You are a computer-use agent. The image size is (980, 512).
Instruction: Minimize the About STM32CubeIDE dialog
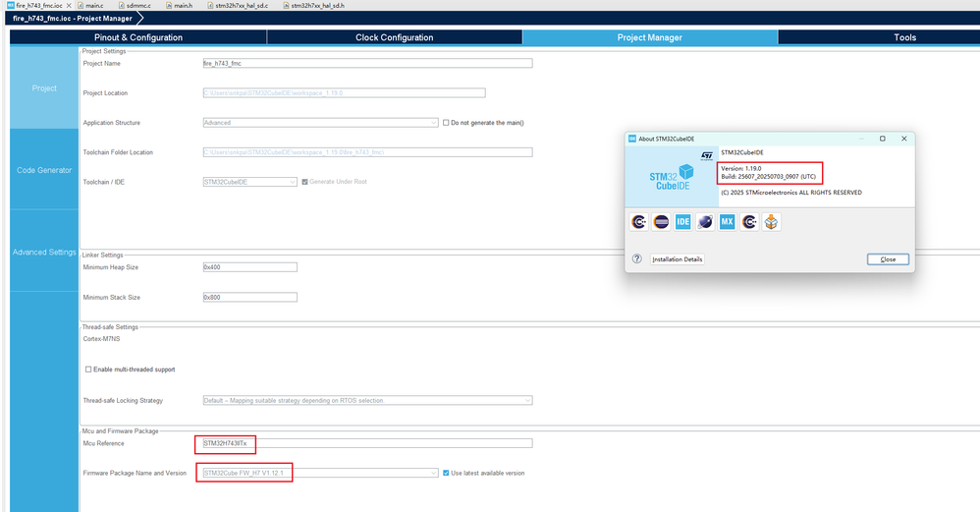click(861, 139)
